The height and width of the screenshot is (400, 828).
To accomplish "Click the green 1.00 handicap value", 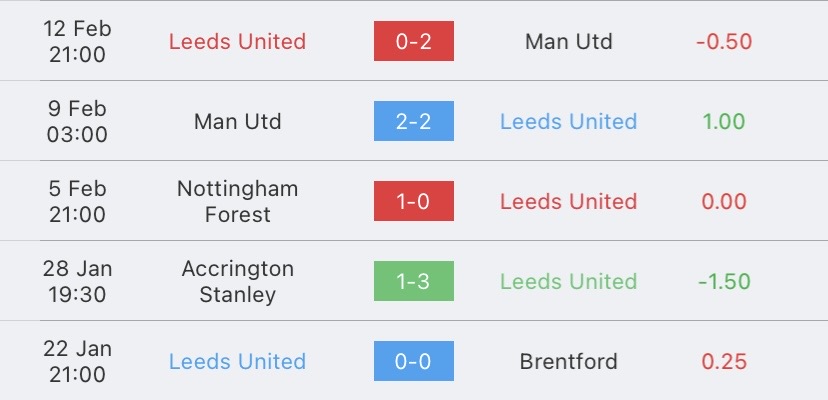I will click(724, 122).
